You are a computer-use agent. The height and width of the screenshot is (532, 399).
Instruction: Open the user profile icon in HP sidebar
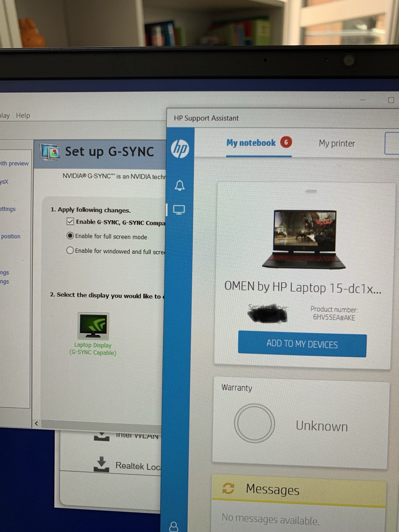pos(174,526)
